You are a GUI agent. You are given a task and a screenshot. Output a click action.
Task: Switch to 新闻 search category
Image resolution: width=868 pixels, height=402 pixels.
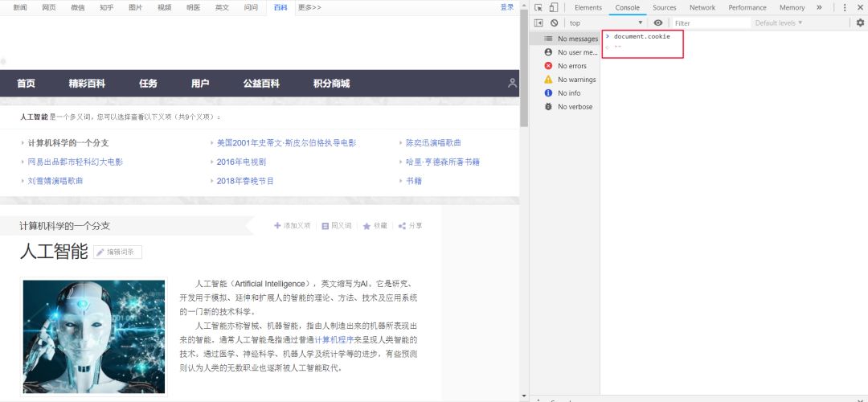point(20,8)
